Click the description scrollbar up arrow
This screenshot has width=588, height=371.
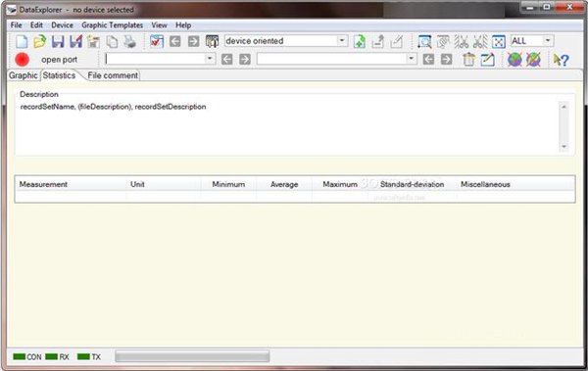click(x=563, y=107)
